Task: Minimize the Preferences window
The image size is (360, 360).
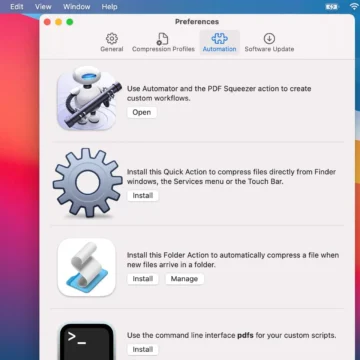Action: pyautogui.click(x=58, y=22)
